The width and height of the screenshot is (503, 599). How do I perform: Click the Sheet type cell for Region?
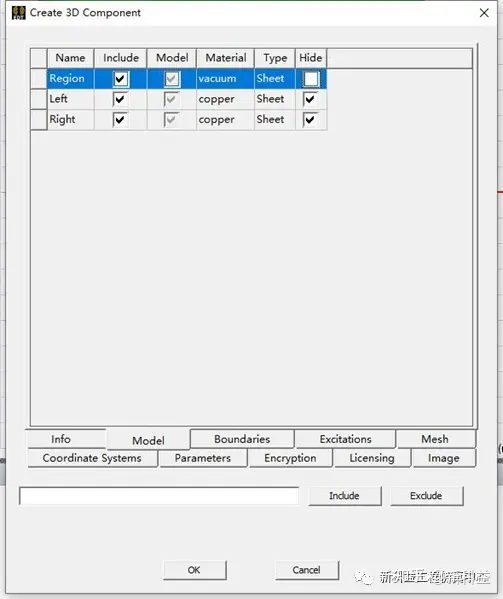(275, 79)
